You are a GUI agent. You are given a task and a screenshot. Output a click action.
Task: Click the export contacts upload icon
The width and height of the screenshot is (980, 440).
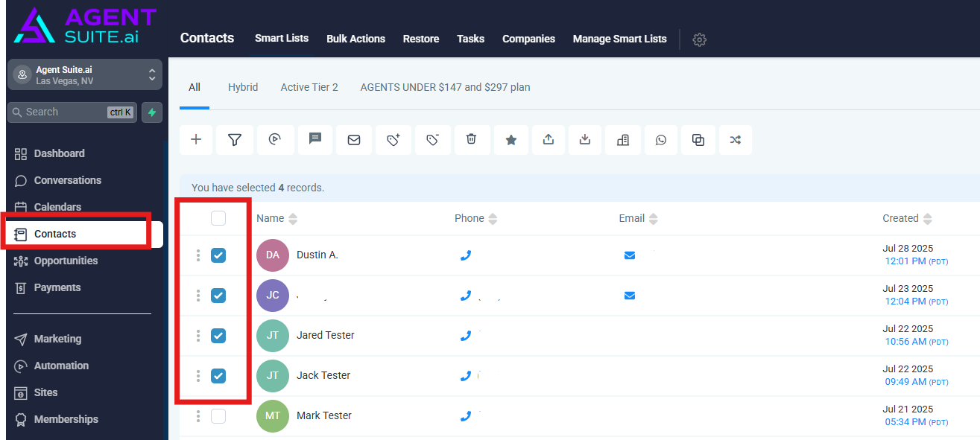(549, 140)
